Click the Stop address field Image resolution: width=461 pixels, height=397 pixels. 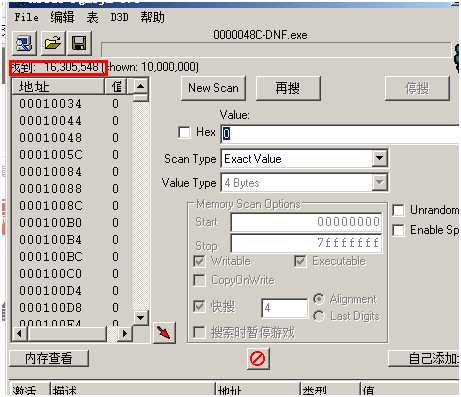click(x=306, y=243)
